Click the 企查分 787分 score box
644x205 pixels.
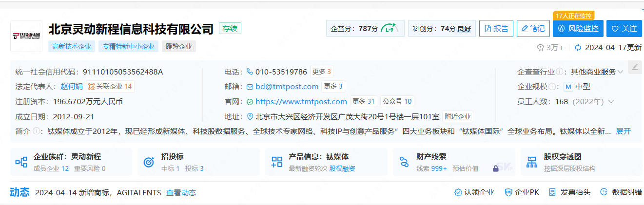[x=365, y=28]
